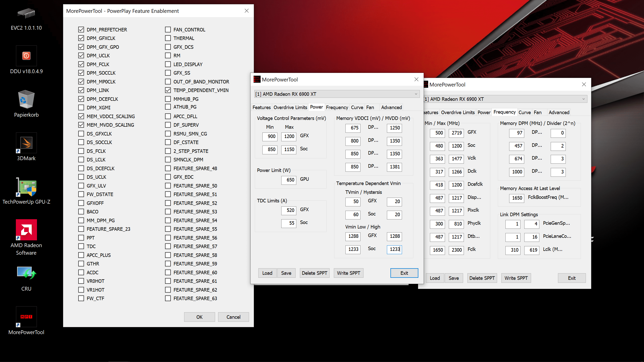Open the MorePowerTool desktop shortcut
The height and width of the screenshot is (362, 644).
26,317
